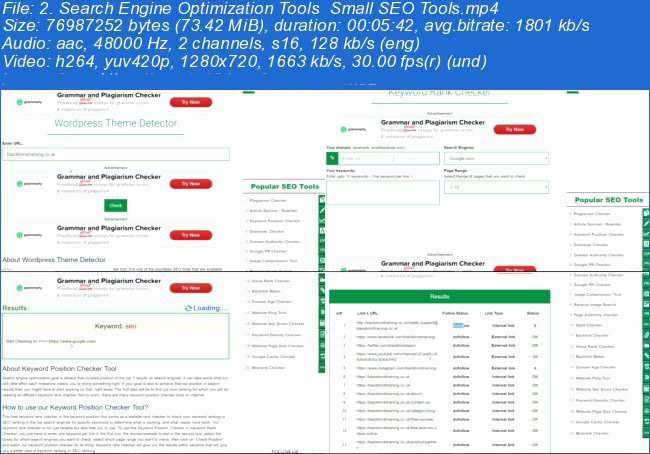Open the Search Engines dropdown showing Google.com
Image resolution: width=650 pixels, height=454 pixels.
click(496, 158)
